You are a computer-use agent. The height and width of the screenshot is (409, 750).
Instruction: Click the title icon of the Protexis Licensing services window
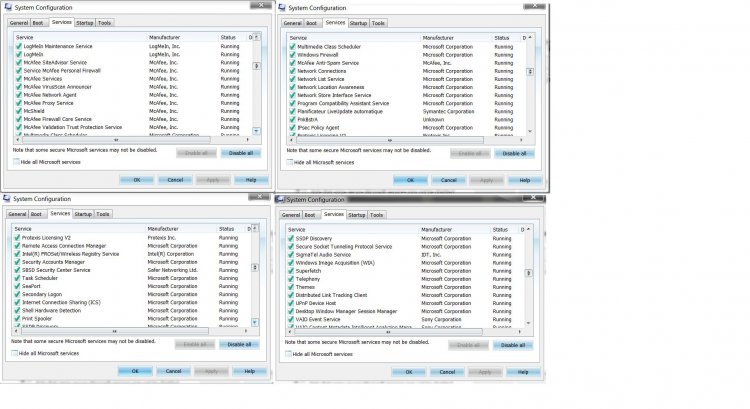[7, 198]
